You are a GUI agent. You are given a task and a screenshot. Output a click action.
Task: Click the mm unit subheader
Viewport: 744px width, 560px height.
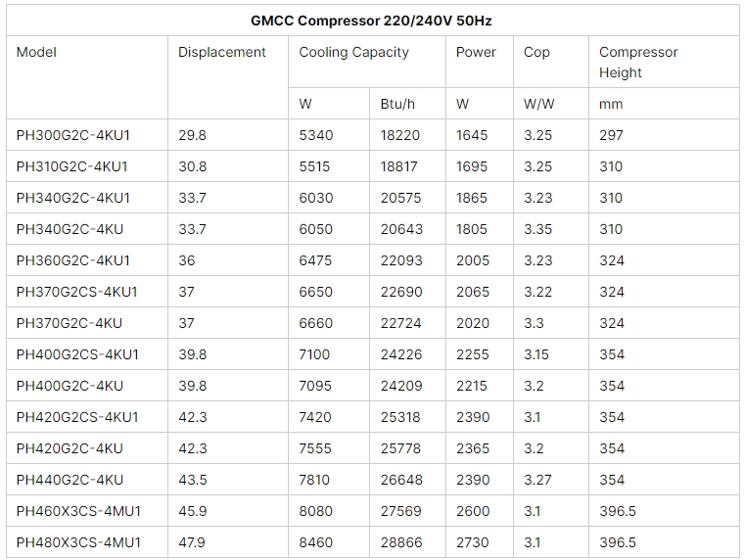[x=611, y=105]
